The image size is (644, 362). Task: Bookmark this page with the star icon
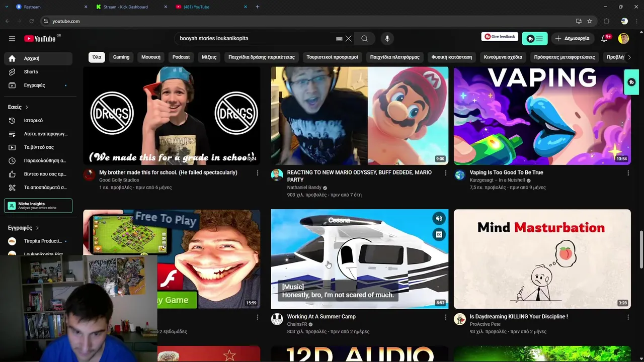[590, 21]
